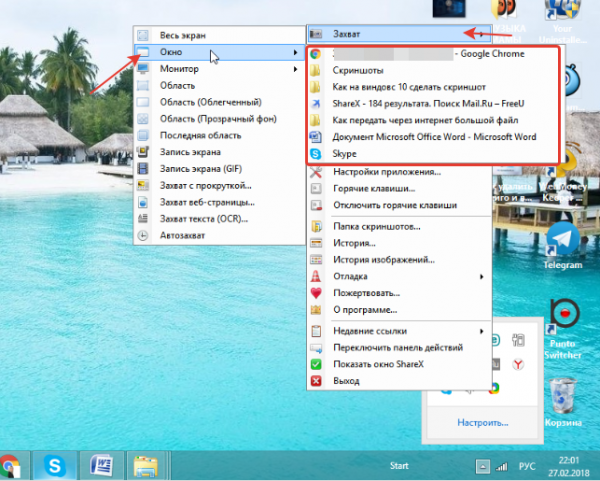Click the Недавние ссылки clipboard icon
Viewport: 600px width, 481px height.
(x=316, y=331)
